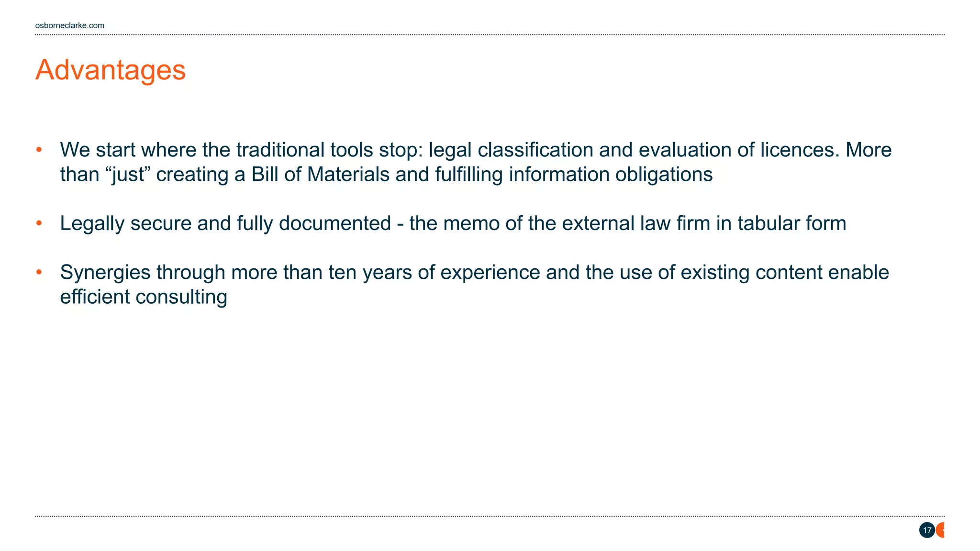Click the words 'Legally secure and fully documented'
The height and width of the screenshot is (551, 980).
[x=225, y=223]
